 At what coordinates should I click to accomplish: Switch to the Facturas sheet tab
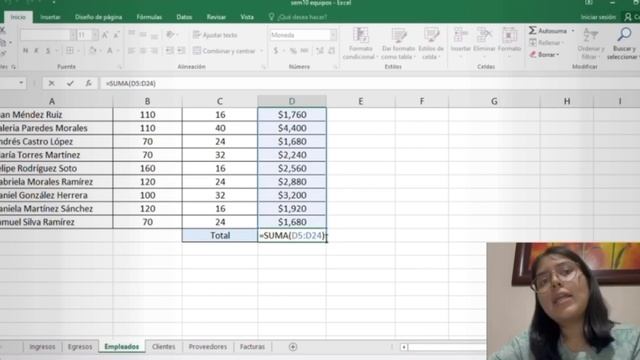(252, 347)
